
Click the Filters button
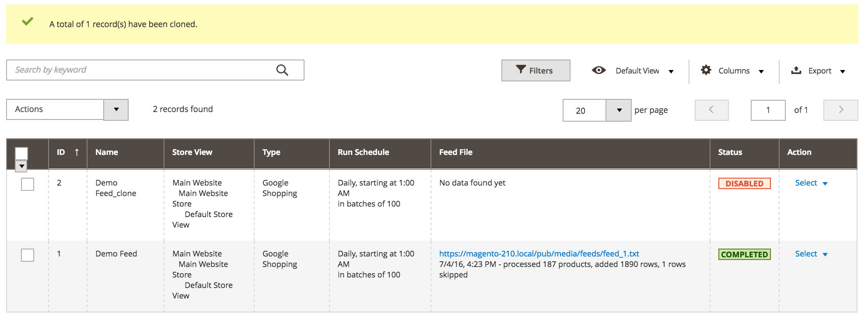tap(535, 70)
